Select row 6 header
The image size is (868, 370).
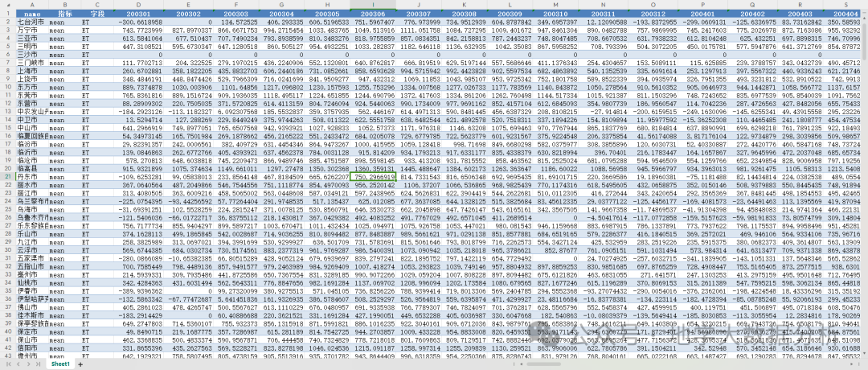pos(8,55)
